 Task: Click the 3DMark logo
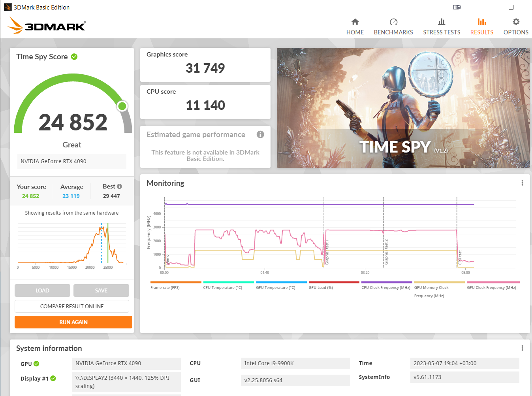click(x=47, y=26)
